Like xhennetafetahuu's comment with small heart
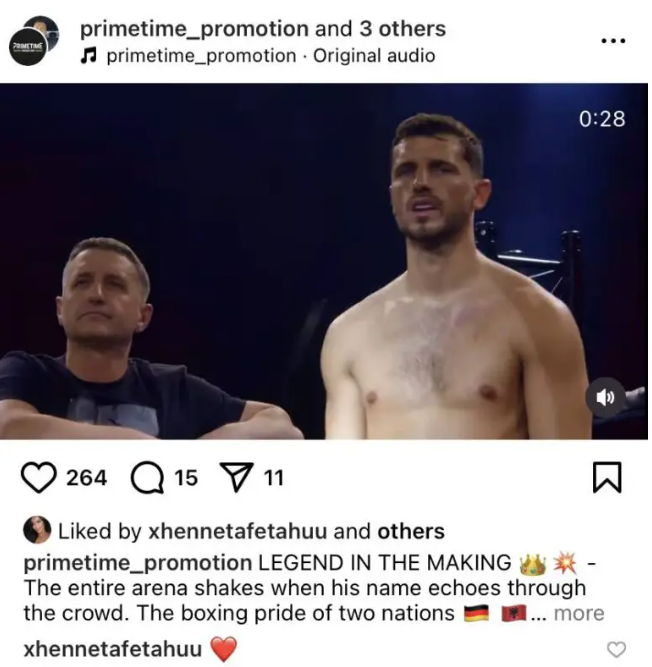 pos(616,650)
